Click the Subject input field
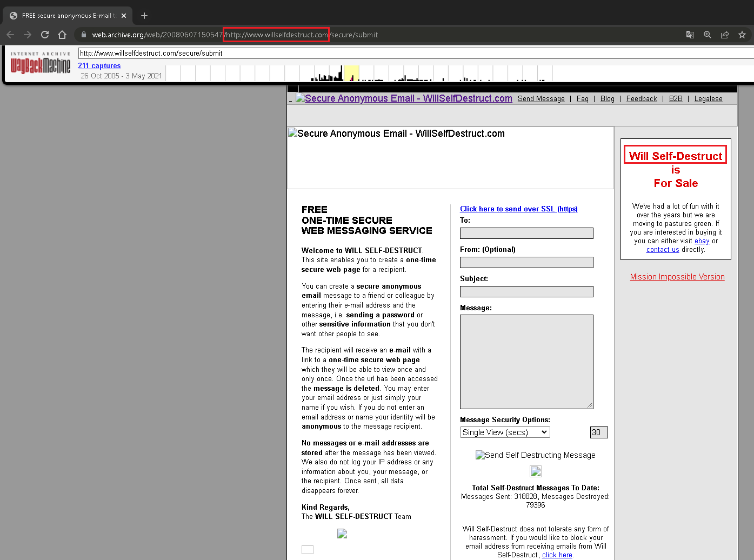Screen dimensions: 754x560 (526, 291)
